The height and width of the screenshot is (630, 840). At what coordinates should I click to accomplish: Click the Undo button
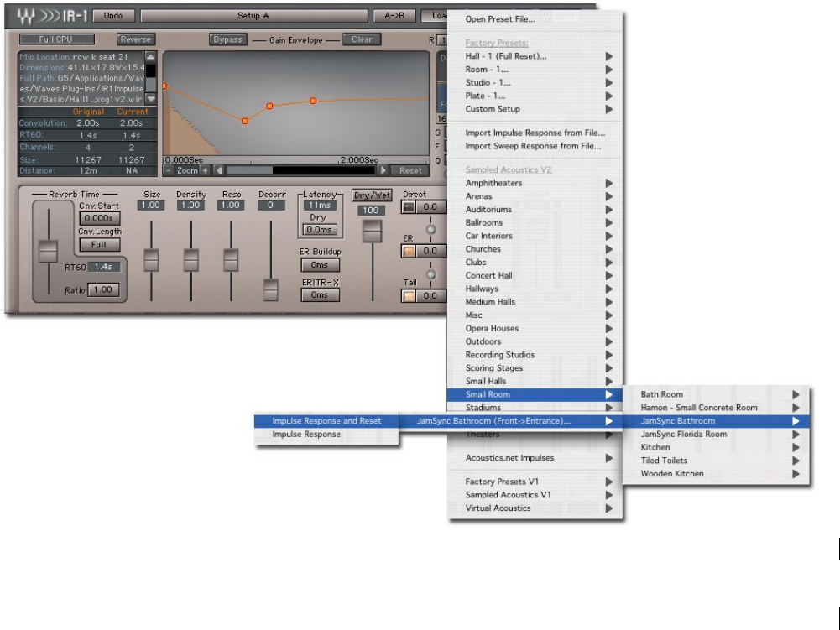pyautogui.click(x=113, y=16)
